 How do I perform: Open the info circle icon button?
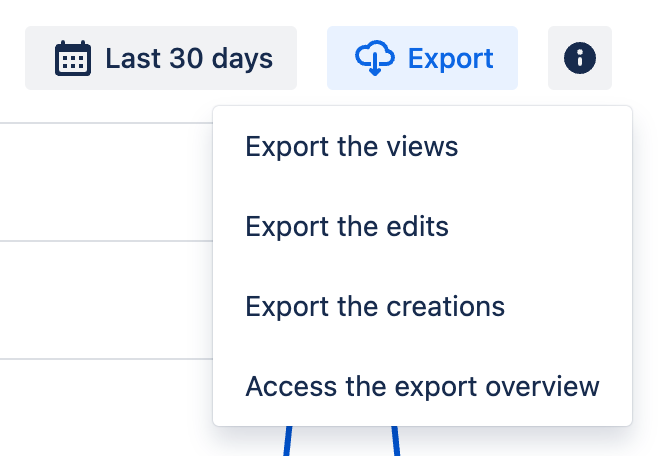580,59
